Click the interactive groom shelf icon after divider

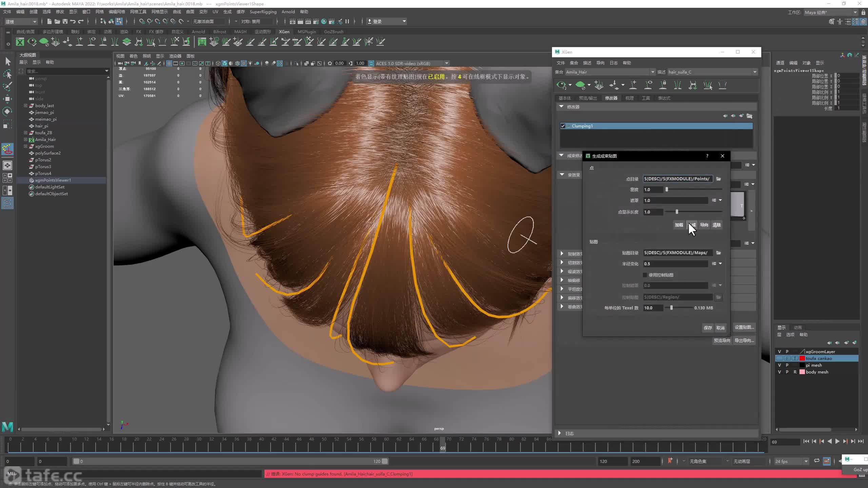click(x=202, y=42)
